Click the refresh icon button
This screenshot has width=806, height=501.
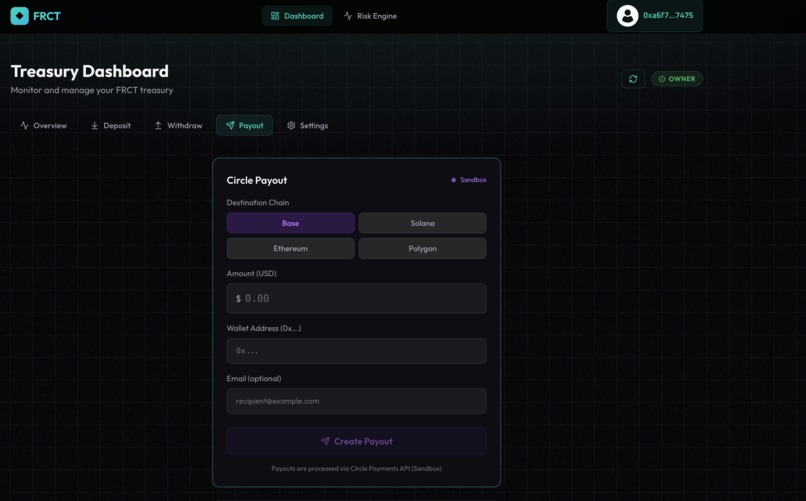pos(633,79)
